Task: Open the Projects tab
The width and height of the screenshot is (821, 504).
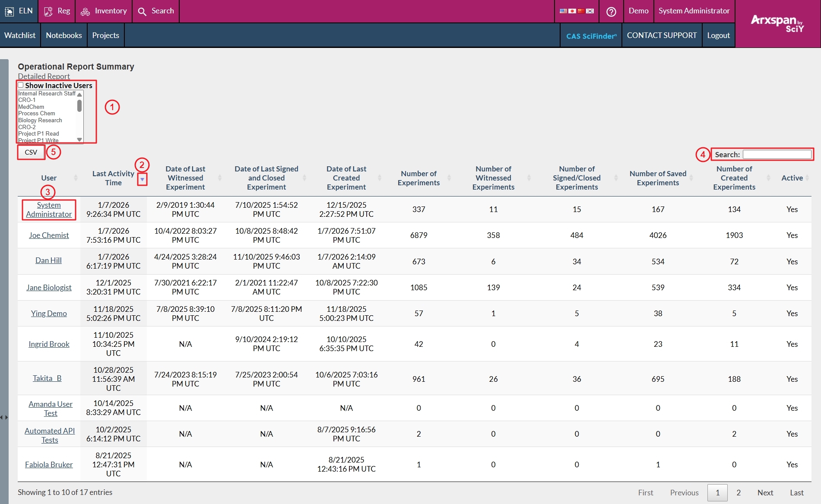Action: (x=105, y=35)
